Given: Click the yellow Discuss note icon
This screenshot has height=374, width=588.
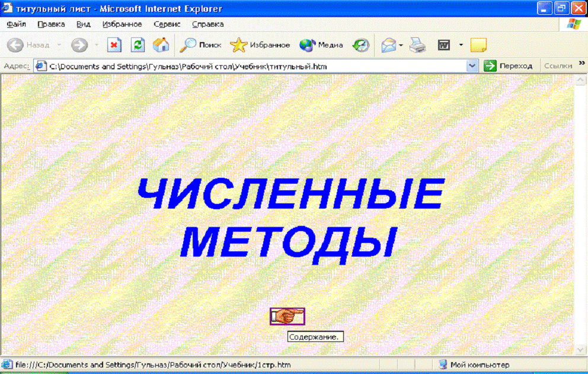Looking at the screenshot, I should [478, 45].
